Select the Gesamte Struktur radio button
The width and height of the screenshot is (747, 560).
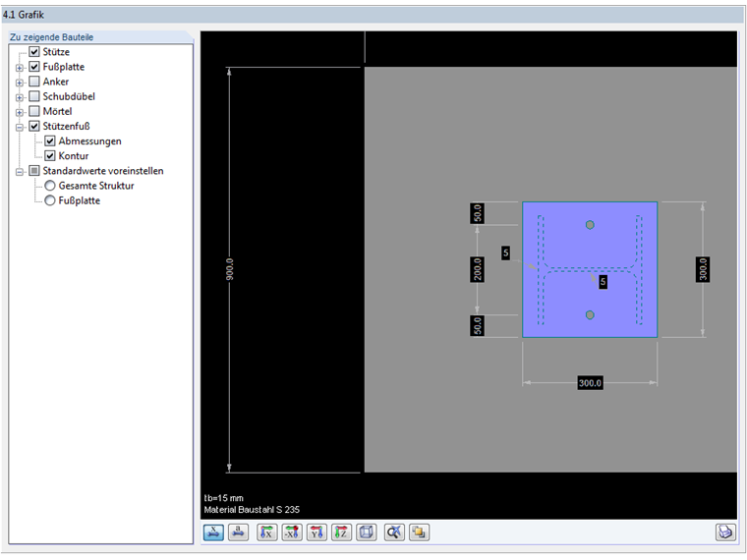50,186
